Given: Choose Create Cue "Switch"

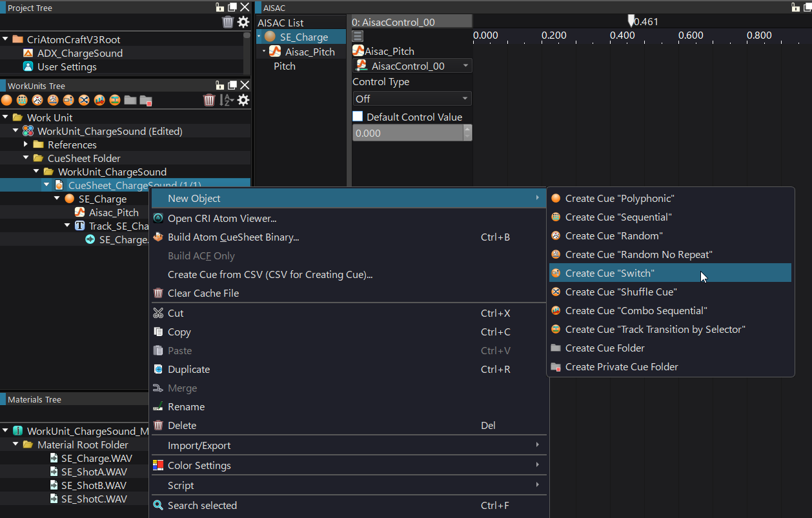Looking at the screenshot, I should tap(670, 273).
